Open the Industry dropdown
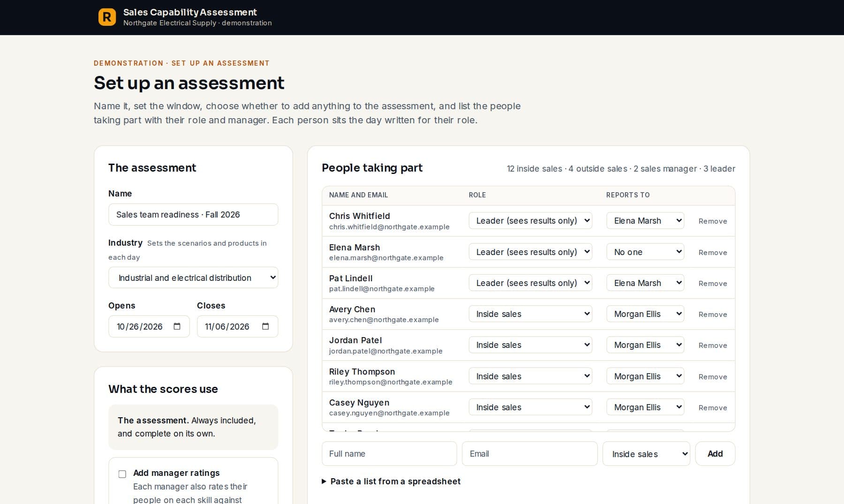This screenshot has width=844, height=504. [193, 278]
